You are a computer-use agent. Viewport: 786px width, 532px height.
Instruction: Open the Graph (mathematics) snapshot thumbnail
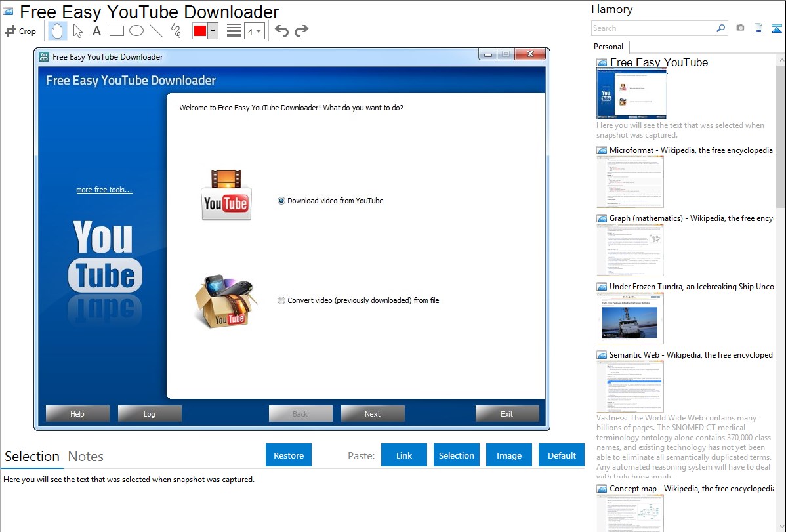pyautogui.click(x=630, y=250)
